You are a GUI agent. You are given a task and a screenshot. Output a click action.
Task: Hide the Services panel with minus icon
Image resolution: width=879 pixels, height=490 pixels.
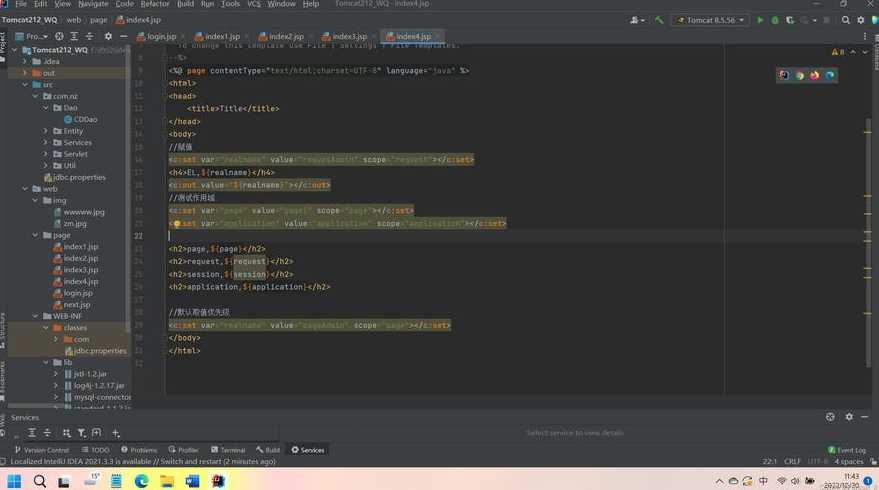pos(864,417)
